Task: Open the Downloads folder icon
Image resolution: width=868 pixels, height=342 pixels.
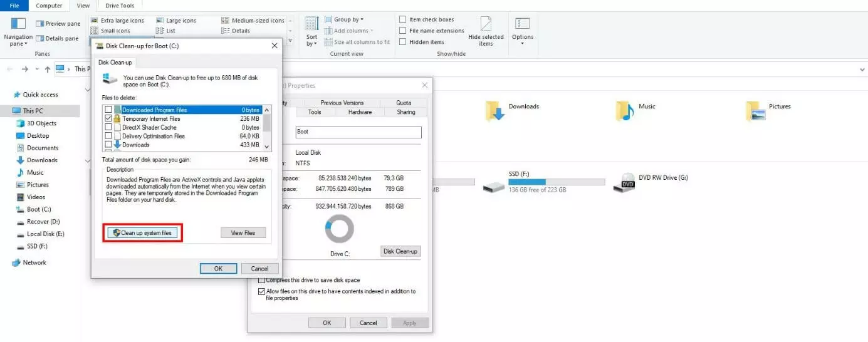Action: click(x=495, y=111)
